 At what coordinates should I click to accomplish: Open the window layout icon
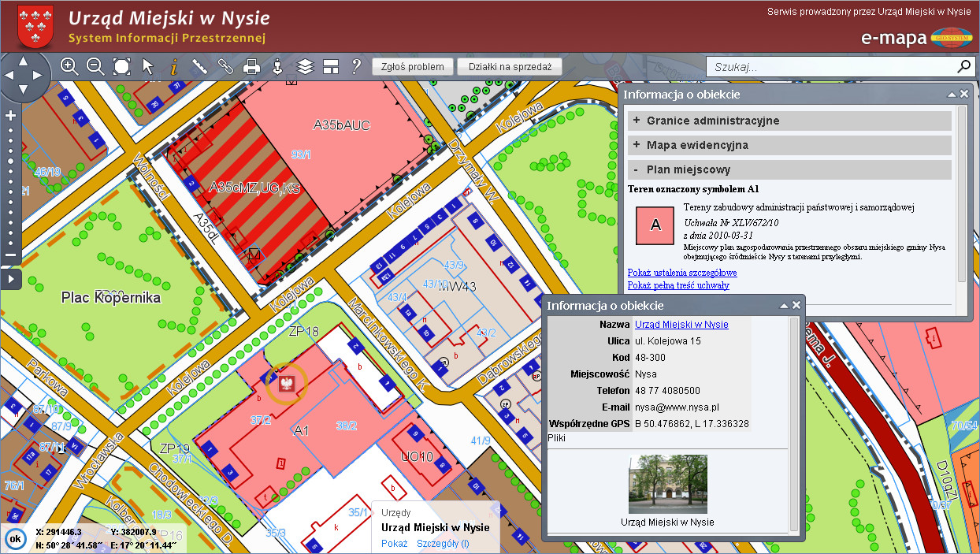pos(330,66)
